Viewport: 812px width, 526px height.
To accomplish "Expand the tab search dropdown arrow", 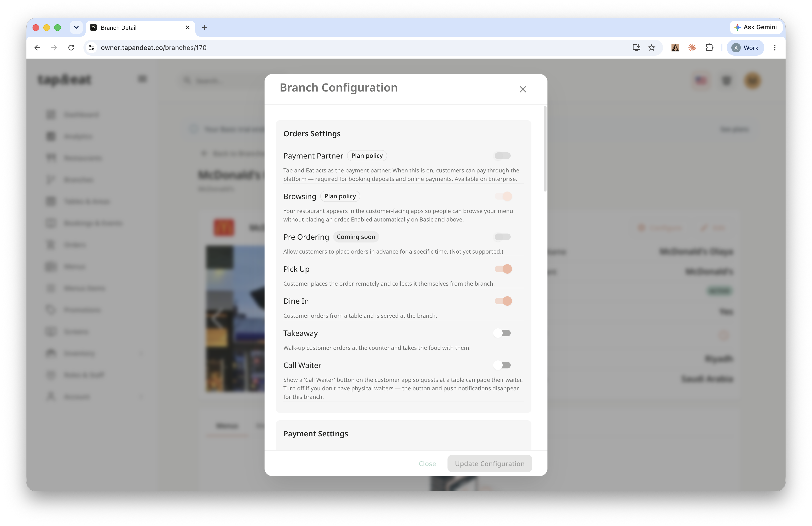I will 76,27.
